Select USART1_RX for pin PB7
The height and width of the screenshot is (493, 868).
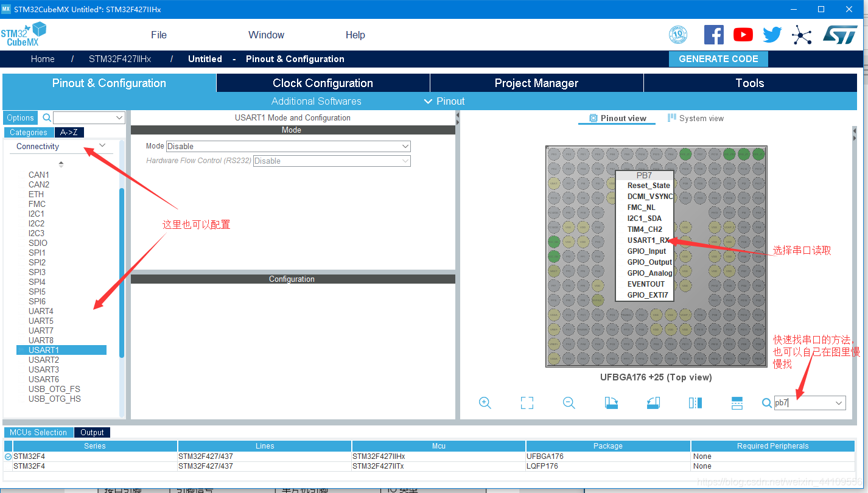(x=648, y=240)
